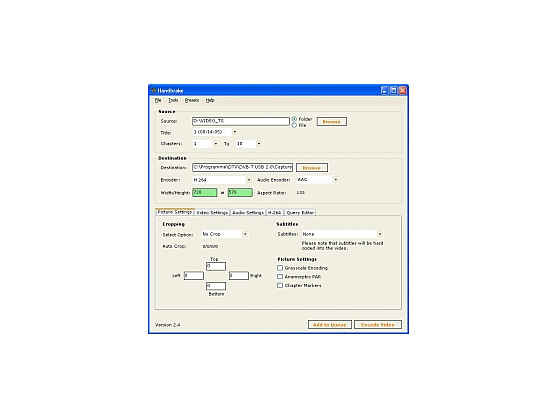Click the Left crop field
Screen dimensions: 557x418
194,276
